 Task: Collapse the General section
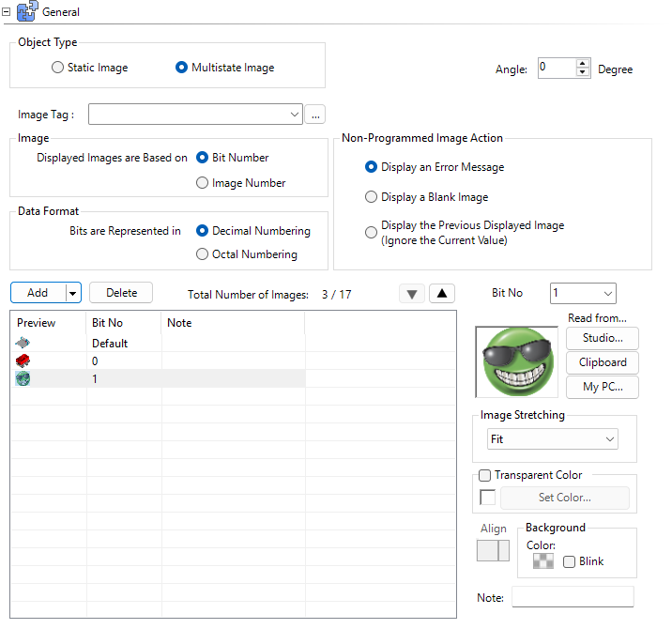point(6,12)
